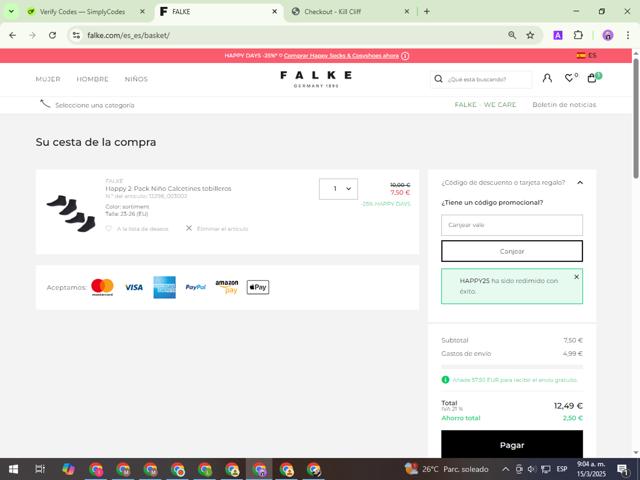The image size is (640, 480).
Task: Click the search magnifier icon in site header
Action: tap(438, 79)
